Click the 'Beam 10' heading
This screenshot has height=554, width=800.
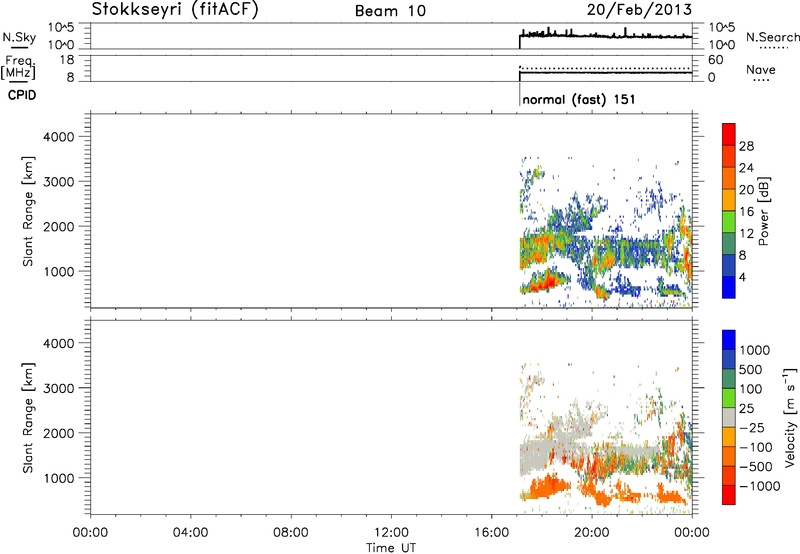pyautogui.click(x=390, y=11)
